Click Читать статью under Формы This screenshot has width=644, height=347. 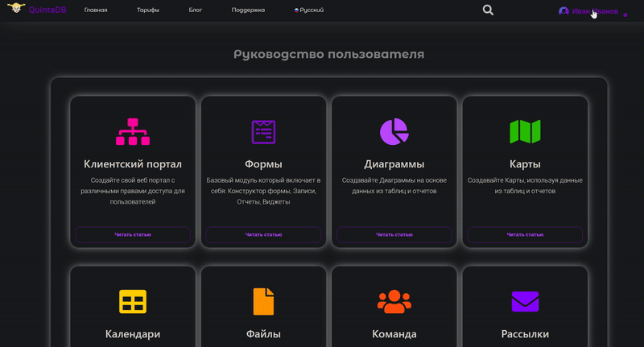tap(263, 234)
